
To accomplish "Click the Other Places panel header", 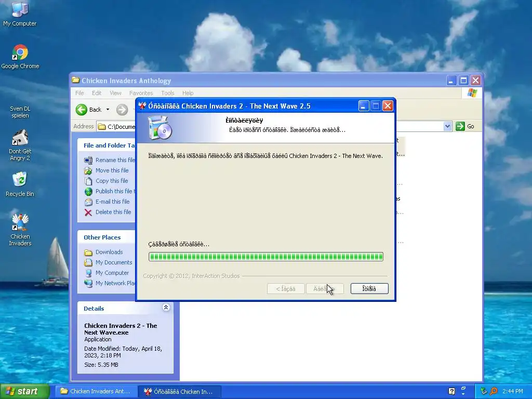I will [107, 237].
